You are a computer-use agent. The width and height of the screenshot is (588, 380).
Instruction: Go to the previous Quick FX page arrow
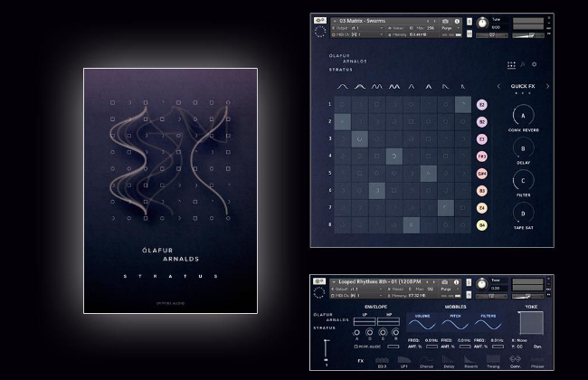498,86
